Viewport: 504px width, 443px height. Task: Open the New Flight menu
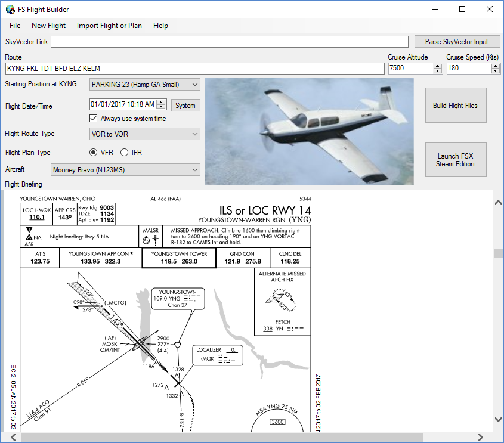point(48,26)
